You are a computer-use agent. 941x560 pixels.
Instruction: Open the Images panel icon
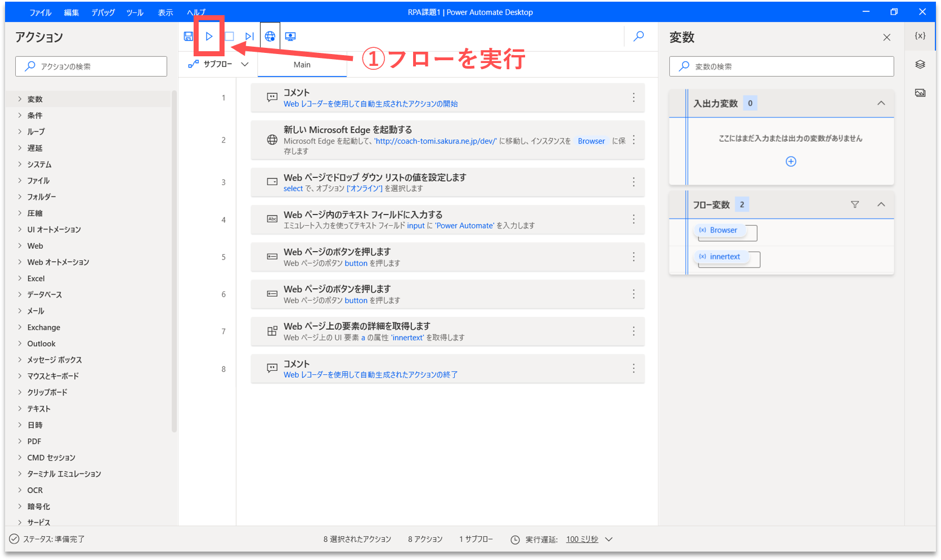point(920,93)
